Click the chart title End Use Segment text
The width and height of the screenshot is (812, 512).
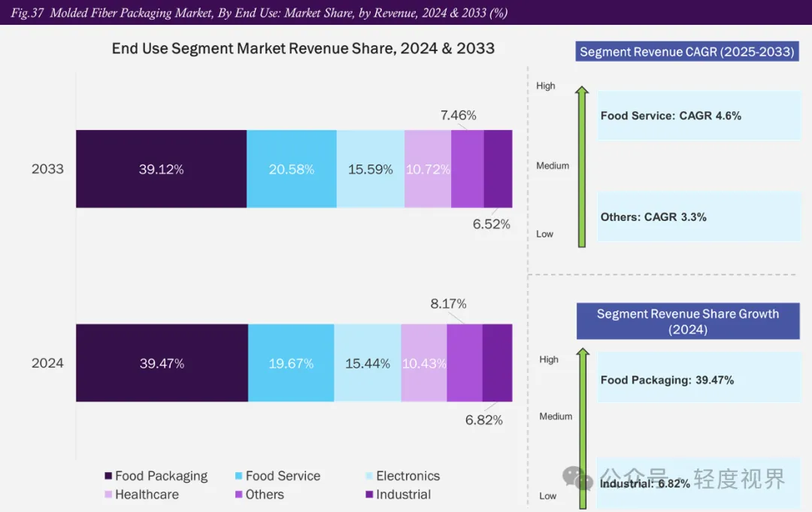pos(303,49)
